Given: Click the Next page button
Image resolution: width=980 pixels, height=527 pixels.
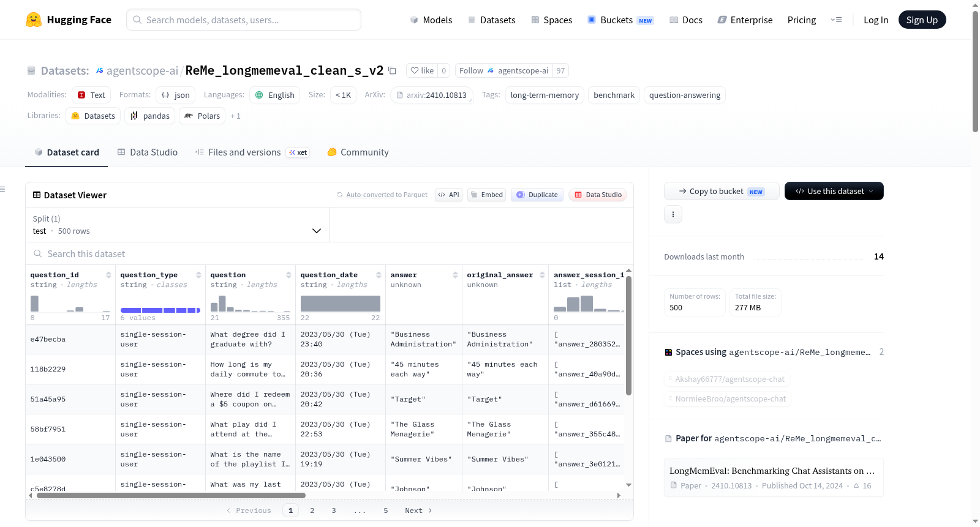Looking at the screenshot, I should click(x=418, y=510).
